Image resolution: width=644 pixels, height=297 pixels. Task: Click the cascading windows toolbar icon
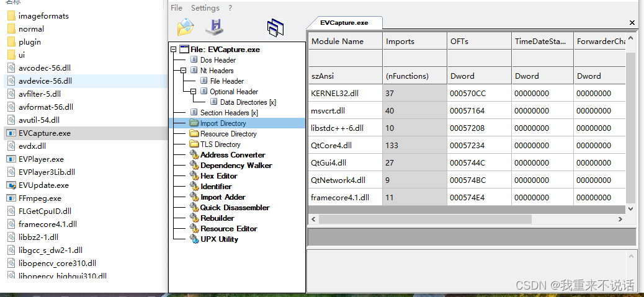pos(275,28)
